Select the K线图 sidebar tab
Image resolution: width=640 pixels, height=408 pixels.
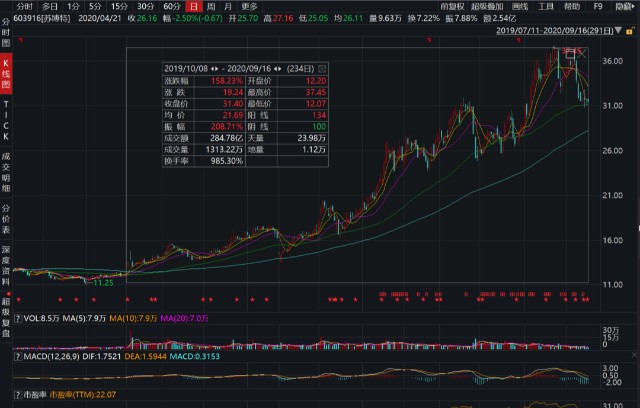pos(6,74)
